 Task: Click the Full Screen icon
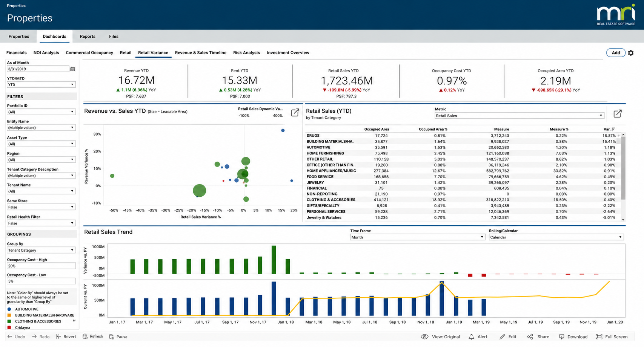[x=599, y=336]
